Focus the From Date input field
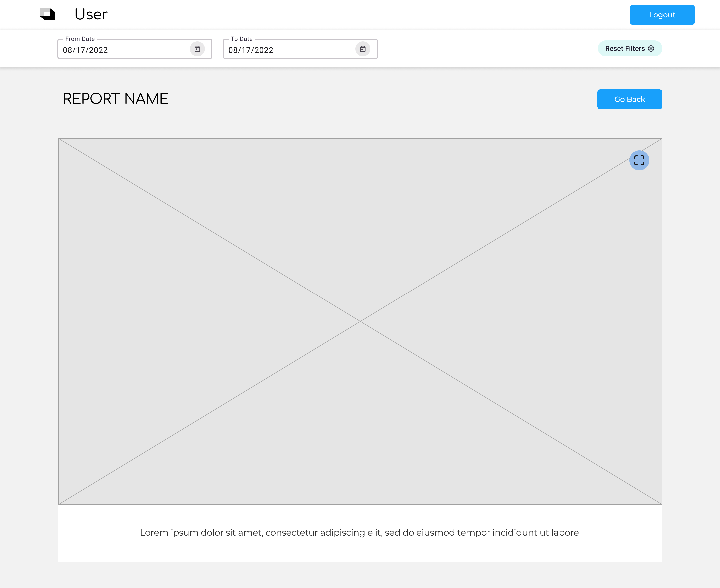Screen dimensions: 720x588 135,49
